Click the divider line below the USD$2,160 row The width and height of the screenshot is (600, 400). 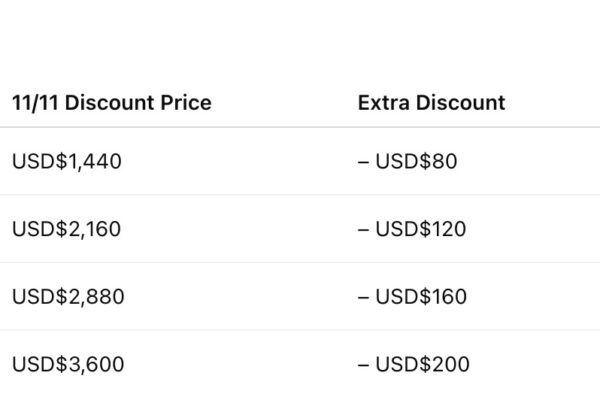click(300, 263)
